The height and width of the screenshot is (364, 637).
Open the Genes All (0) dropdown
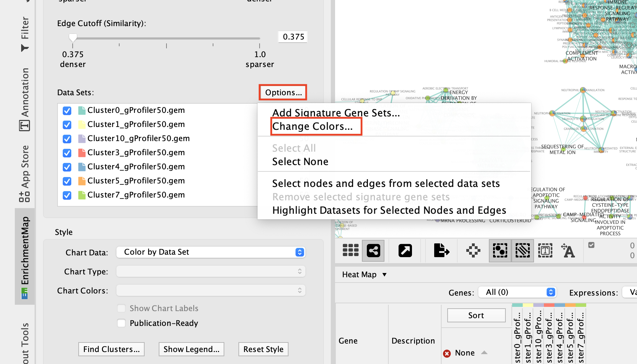pyautogui.click(x=517, y=292)
